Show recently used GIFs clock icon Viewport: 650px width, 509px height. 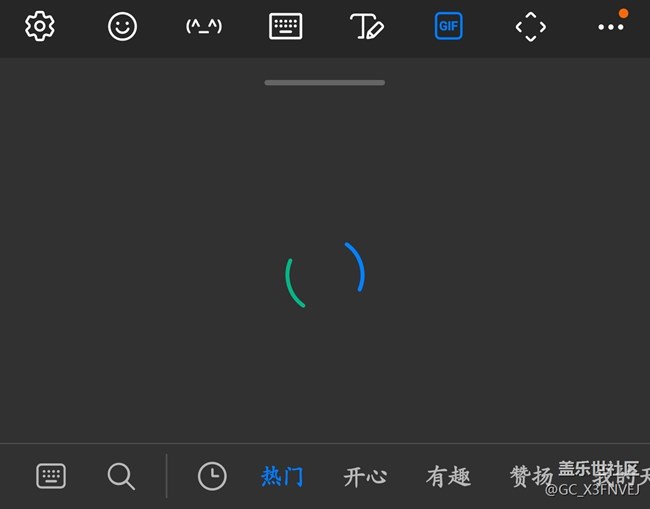pyautogui.click(x=212, y=476)
